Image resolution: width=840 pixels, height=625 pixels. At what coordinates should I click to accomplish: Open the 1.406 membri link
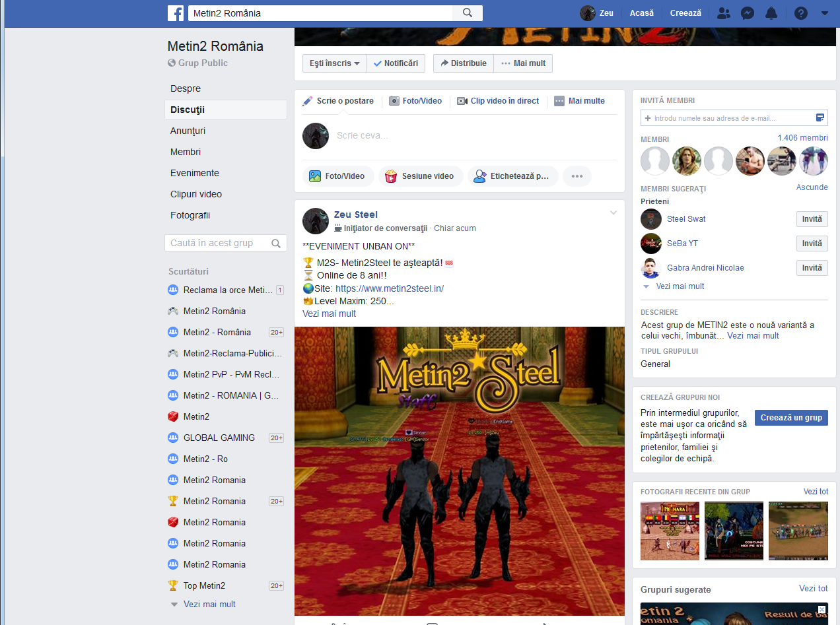click(x=802, y=138)
